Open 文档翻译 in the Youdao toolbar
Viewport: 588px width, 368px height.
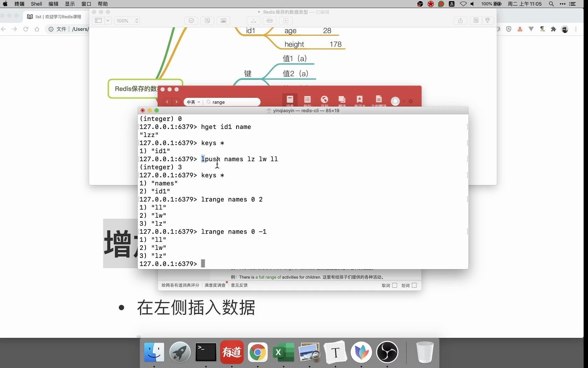(x=379, y=101)
